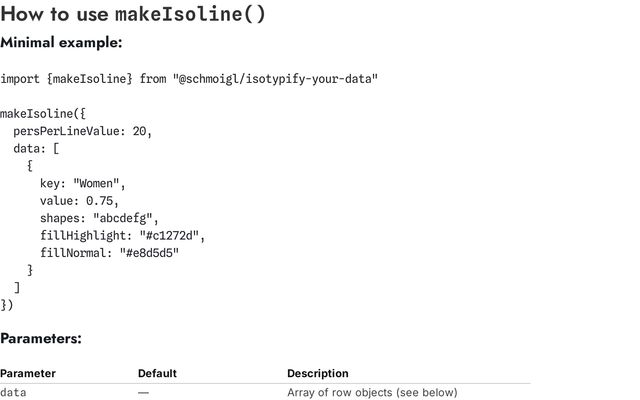Click the 'key: "Women"' code line
The height and width of the screenshot is (400, 640).
(82, 184)
